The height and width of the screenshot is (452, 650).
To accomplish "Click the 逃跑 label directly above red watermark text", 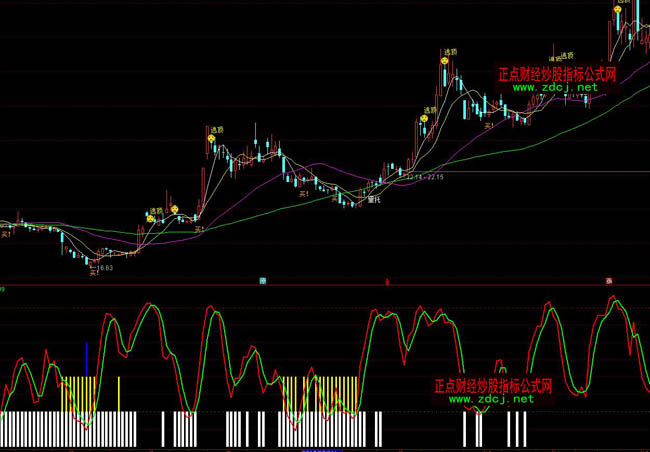I will pyautogui.click(x=567, y=56).
